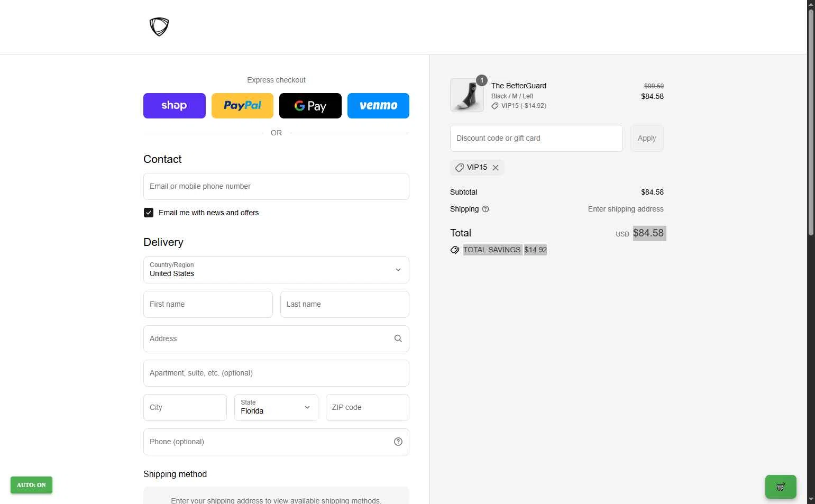Click the Contact heading
Viewport: 815px width, 504px height.
pyautogui.click(x=162, y=159)
